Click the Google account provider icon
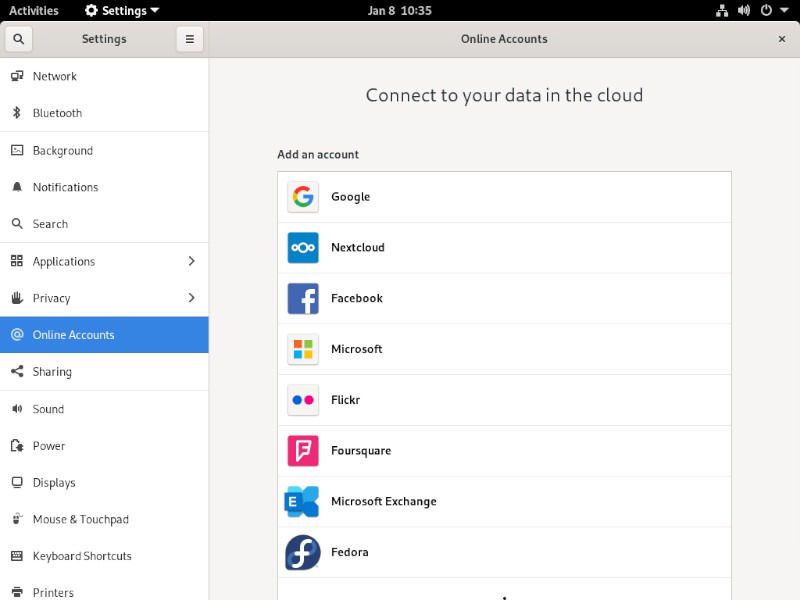 pyautogui.click(x=302, y=196)
